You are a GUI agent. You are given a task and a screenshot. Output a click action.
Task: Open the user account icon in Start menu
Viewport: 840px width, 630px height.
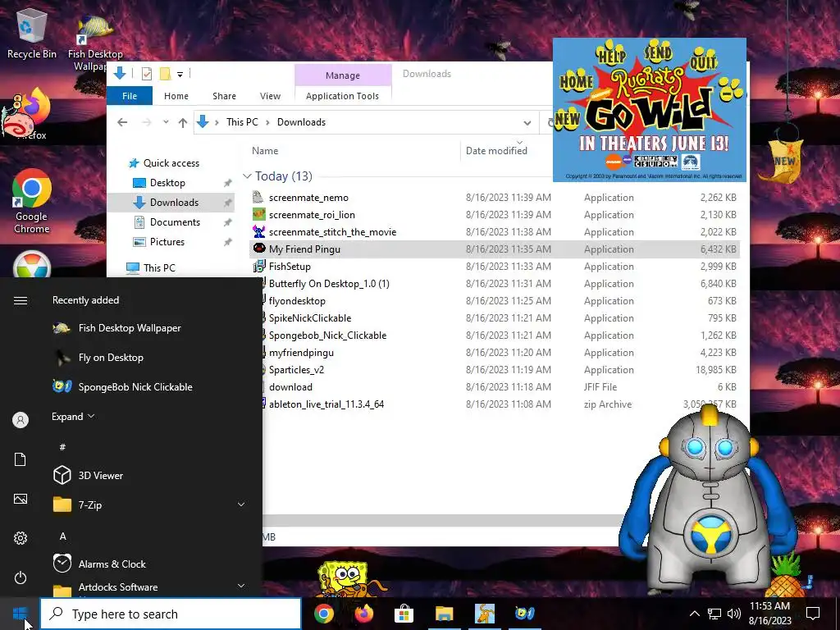coord(21,420)
